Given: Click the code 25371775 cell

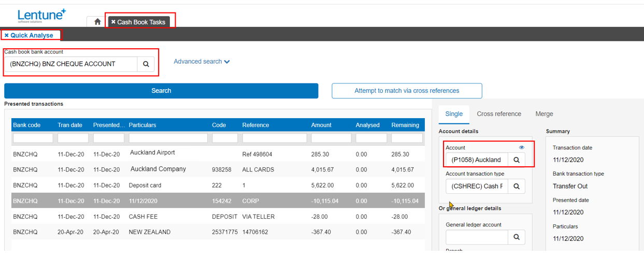Looking at the screenshot, I should (x=225, y=232).
